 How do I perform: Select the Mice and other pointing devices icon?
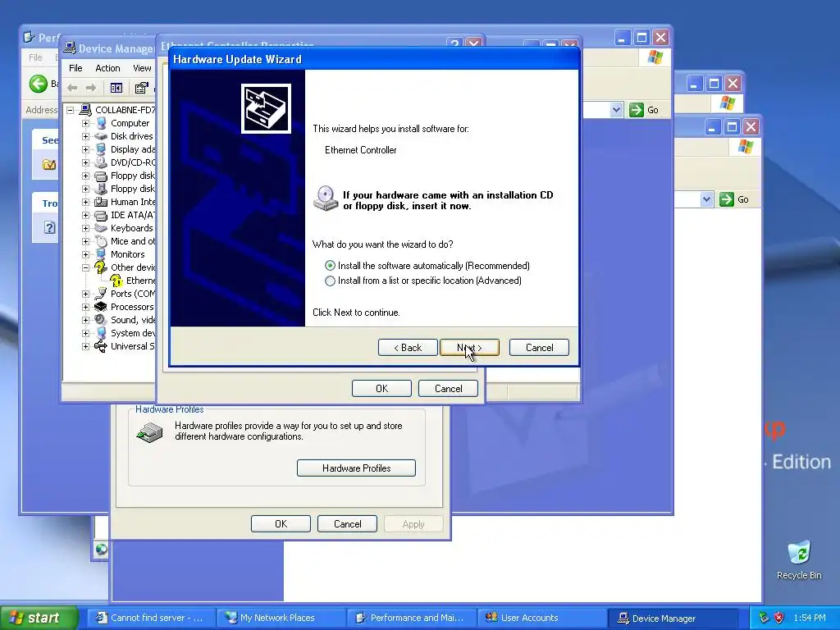tap(101, 242)
